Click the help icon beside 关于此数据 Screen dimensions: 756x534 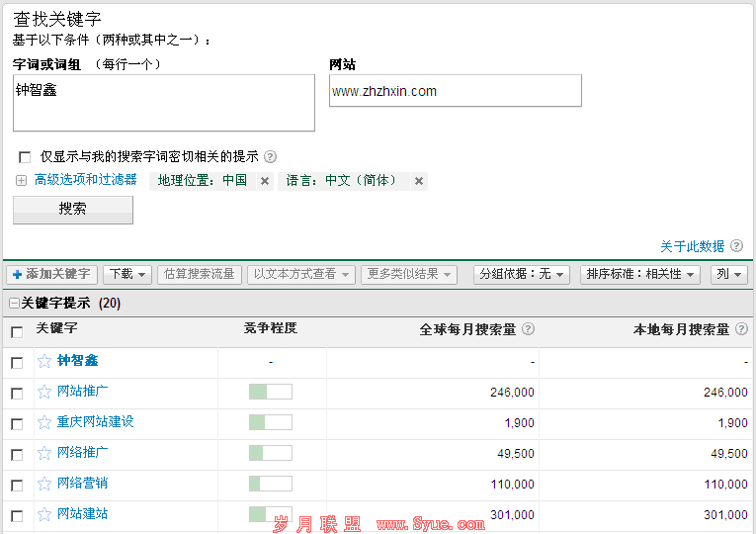click(x=736, y=246)
